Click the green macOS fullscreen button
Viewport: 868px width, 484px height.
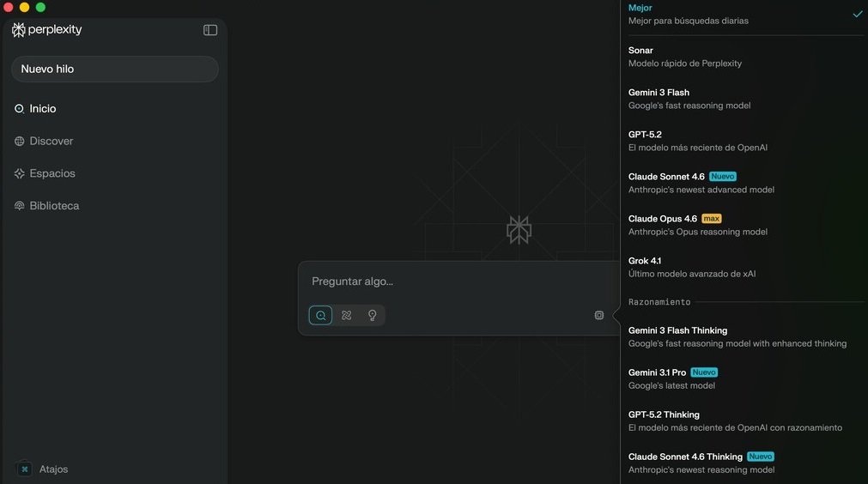(x=40, y=7)
